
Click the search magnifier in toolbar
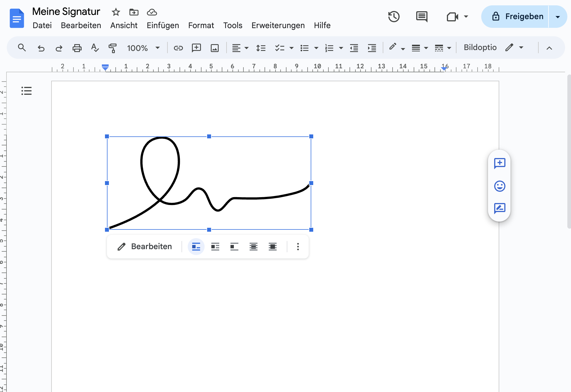pyautogui.click(x=22, y=48)
